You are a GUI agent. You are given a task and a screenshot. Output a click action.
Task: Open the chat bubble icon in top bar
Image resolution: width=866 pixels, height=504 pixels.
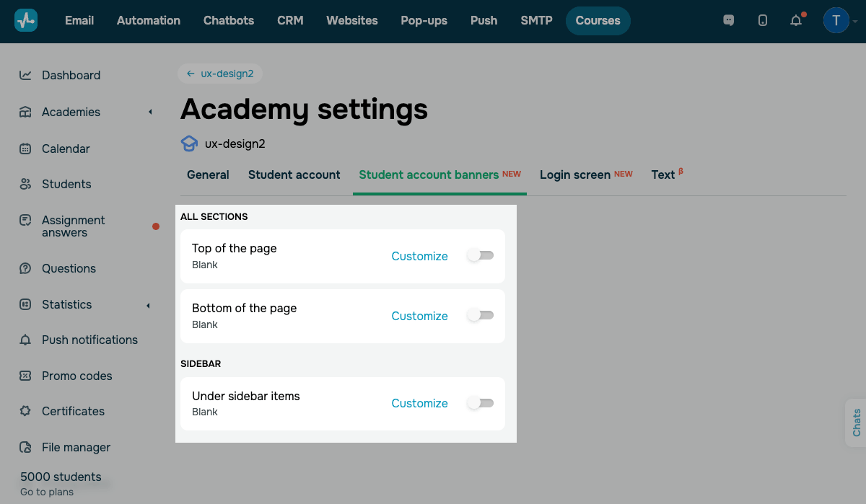click(x=729, y=21)
